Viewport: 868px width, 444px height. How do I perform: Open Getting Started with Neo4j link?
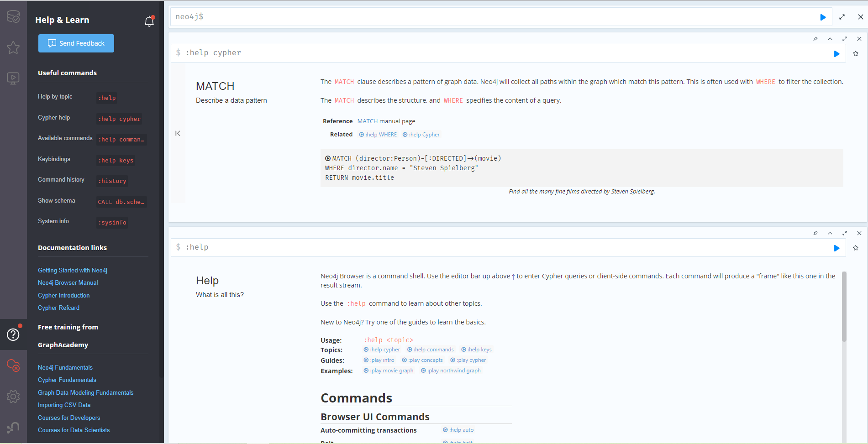point(73,270)
